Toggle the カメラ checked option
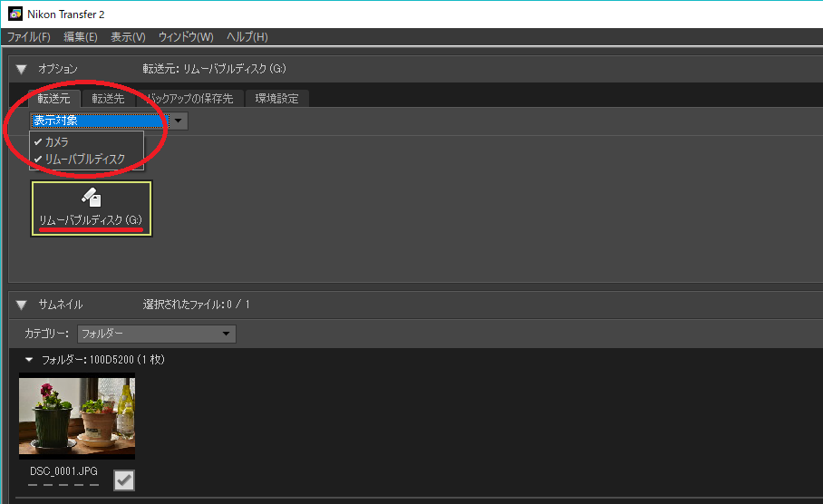823x504 pixels. pos(87,141)
